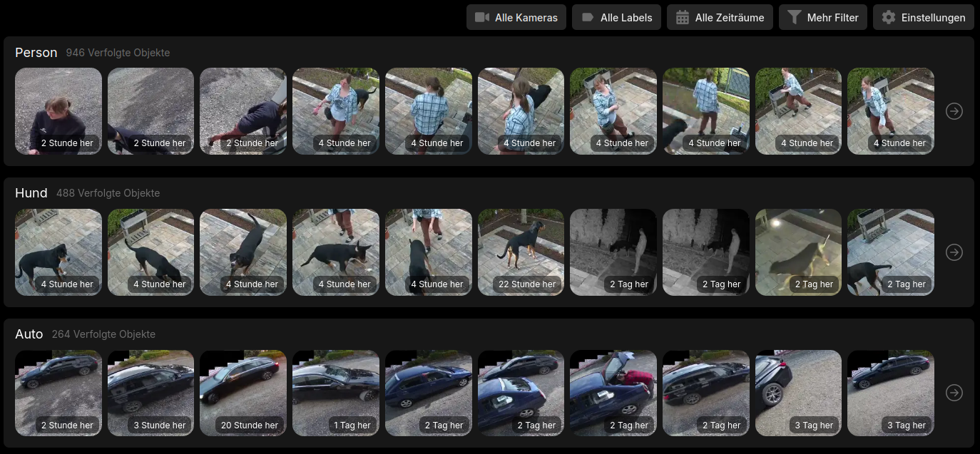Open the Auto thumbnail labeled 1 Tag her

point(336,393)
